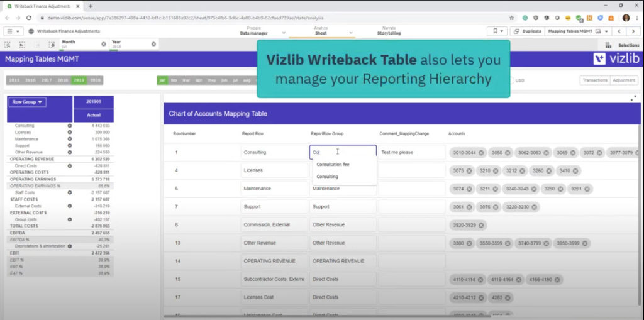
Task: Step back in selections icon
Action: pyautogui.click(x=22, y=45)
